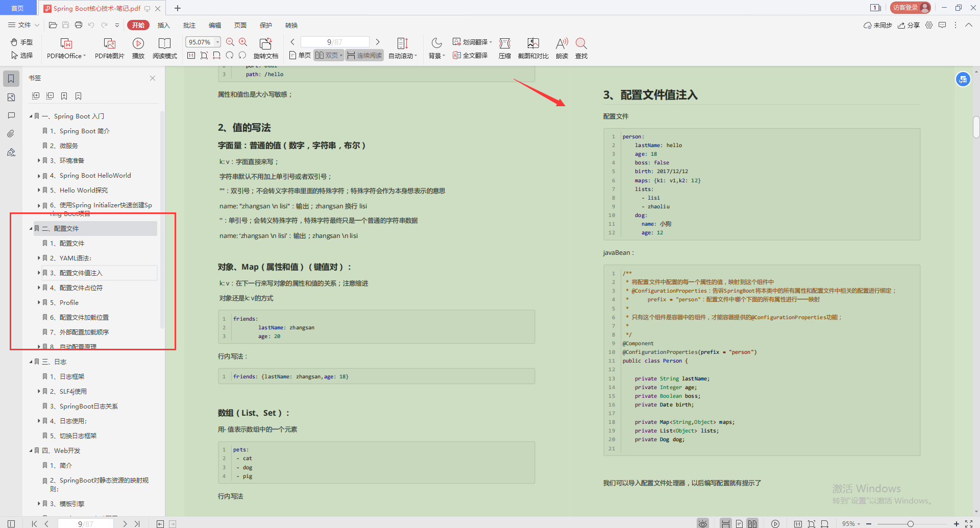Open auto scroll options
This screenshot has height=528, width=980.
[403, 49]
